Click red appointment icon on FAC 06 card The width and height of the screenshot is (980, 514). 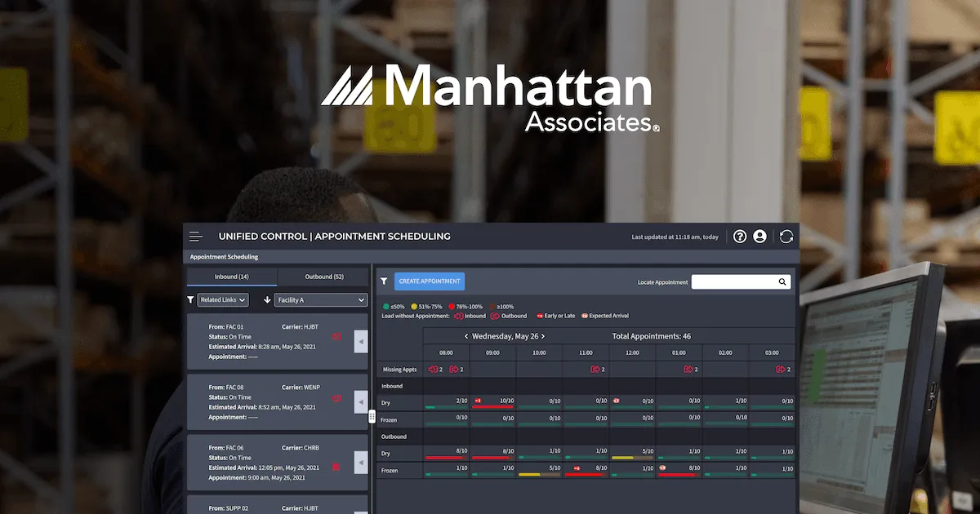336,467
